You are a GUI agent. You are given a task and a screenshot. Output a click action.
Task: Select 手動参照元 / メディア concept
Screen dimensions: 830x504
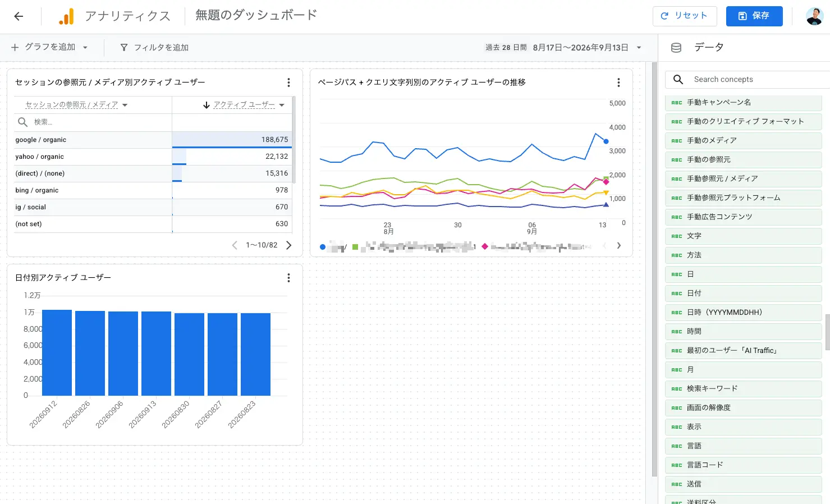point(743,179)
